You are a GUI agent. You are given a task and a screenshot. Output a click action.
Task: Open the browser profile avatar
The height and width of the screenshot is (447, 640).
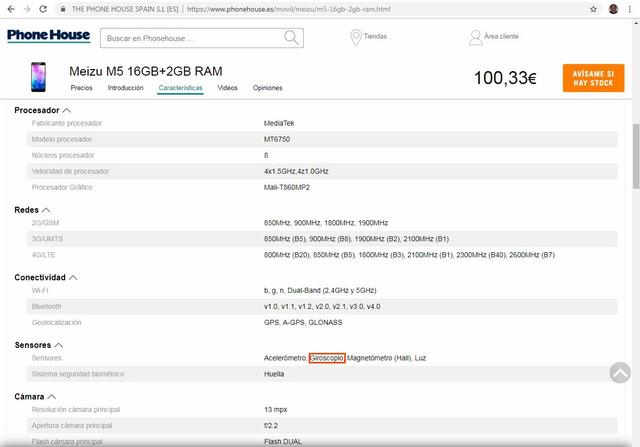point(613,9)
